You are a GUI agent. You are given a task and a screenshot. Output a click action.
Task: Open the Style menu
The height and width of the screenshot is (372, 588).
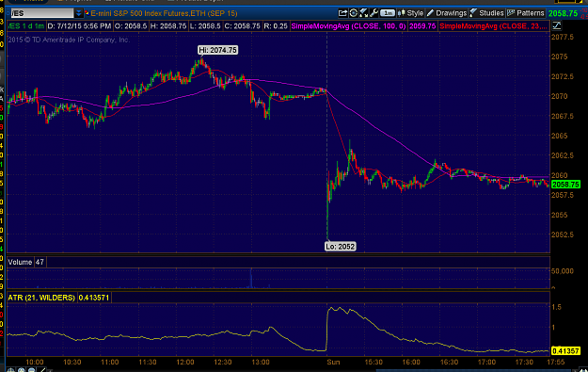[410, 13]
